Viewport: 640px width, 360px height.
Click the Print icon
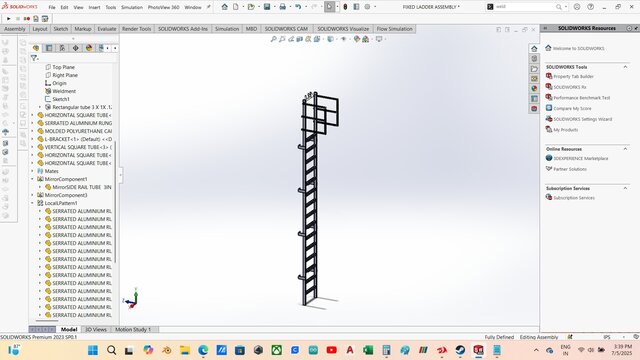pyautogui.click(x=282, y=7)
